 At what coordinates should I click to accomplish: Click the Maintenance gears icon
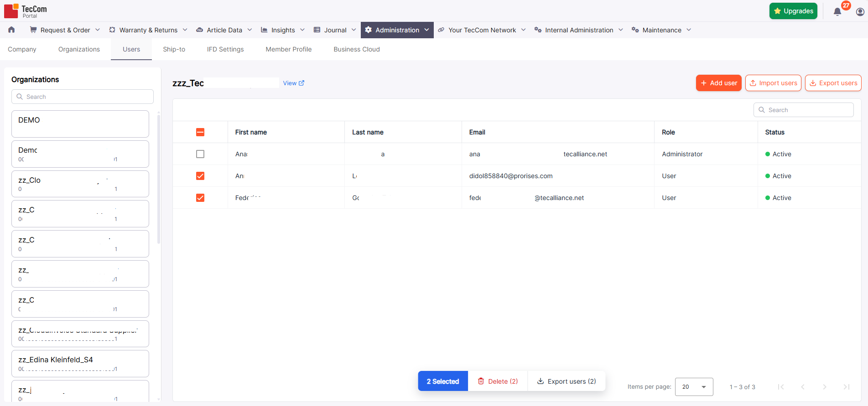click(635, 30)
